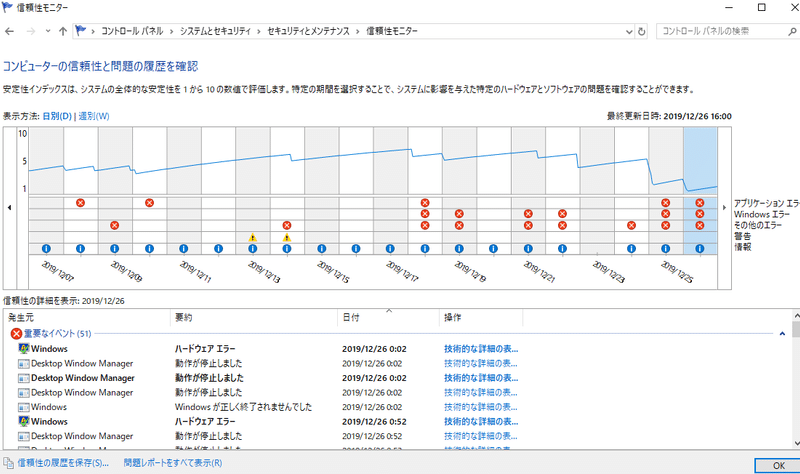Click the Up arrow navigation button

click(x=63, y=31)
